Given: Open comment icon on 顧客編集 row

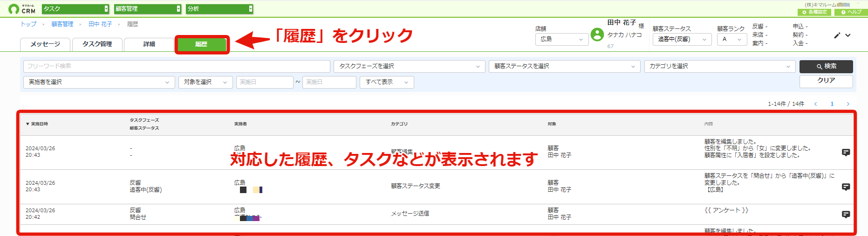Looking at the screenshot, I should [x=846, y=153].
